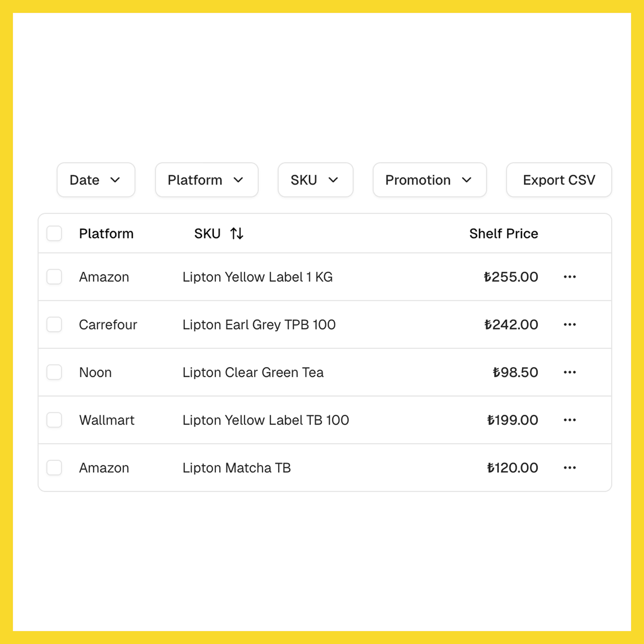The height and width of the screenshot is (644, 644).
Task: Expand the SKU filter dropdown
Action: (315, 180)
